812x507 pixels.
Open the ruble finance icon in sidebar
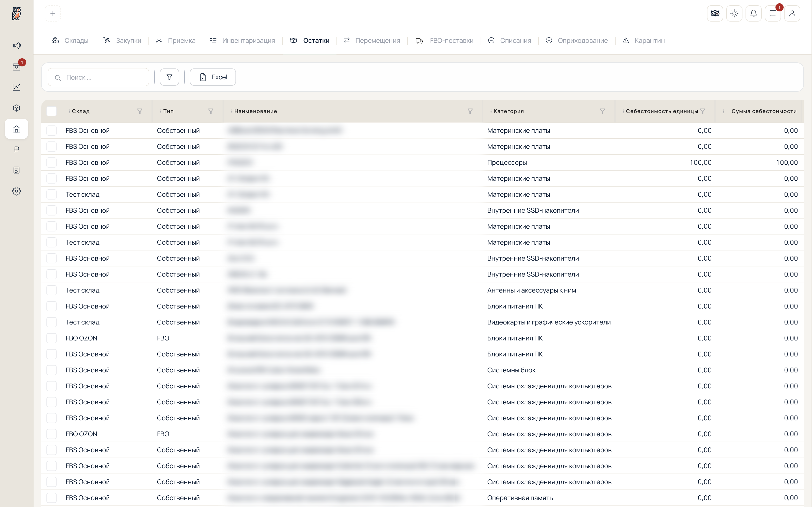[x=16, y=150]
